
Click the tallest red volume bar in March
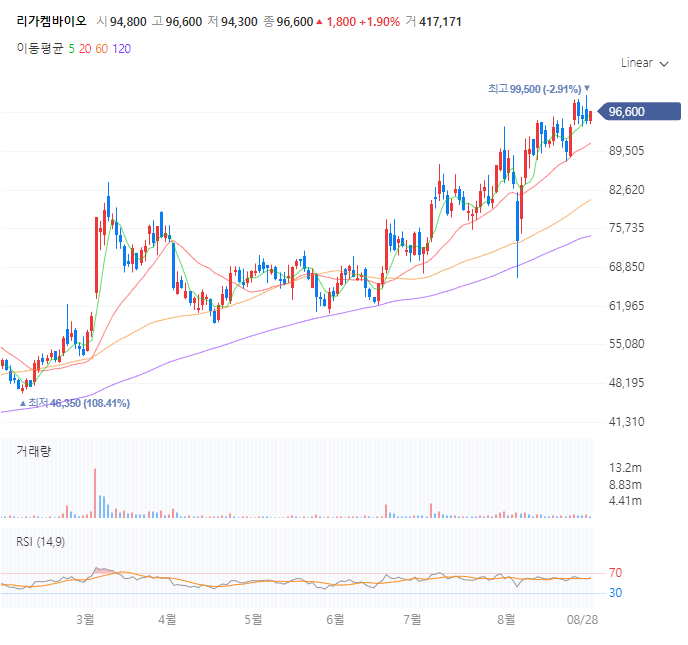(x=95, y=493)
